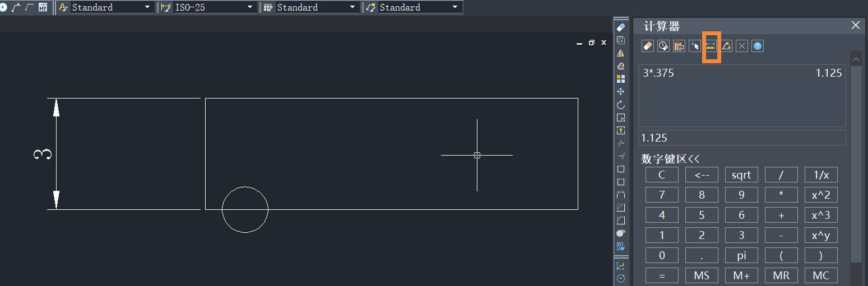Click the MR memory recall button

point(781,275)
